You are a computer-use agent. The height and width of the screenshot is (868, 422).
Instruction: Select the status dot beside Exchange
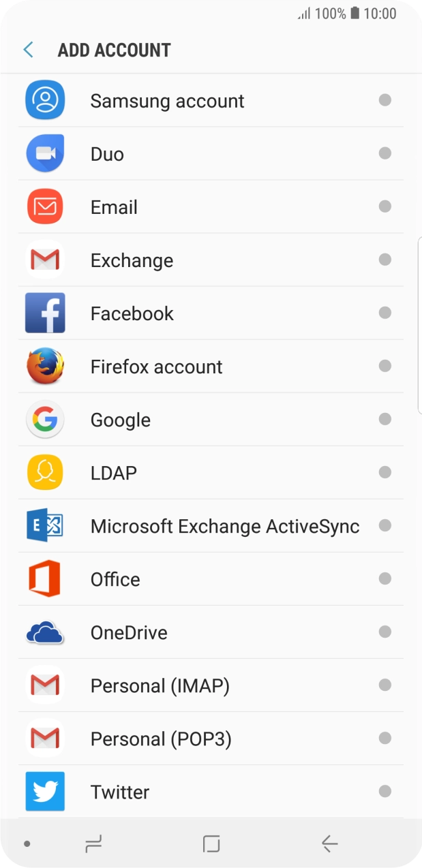pos(385,260)
